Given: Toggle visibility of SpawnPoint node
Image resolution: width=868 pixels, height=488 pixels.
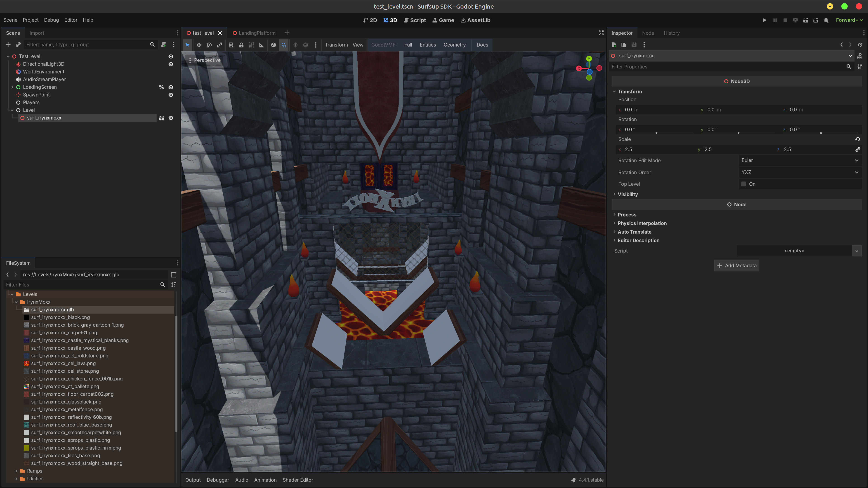Looking at the screenshot, I should pos(171,95).
